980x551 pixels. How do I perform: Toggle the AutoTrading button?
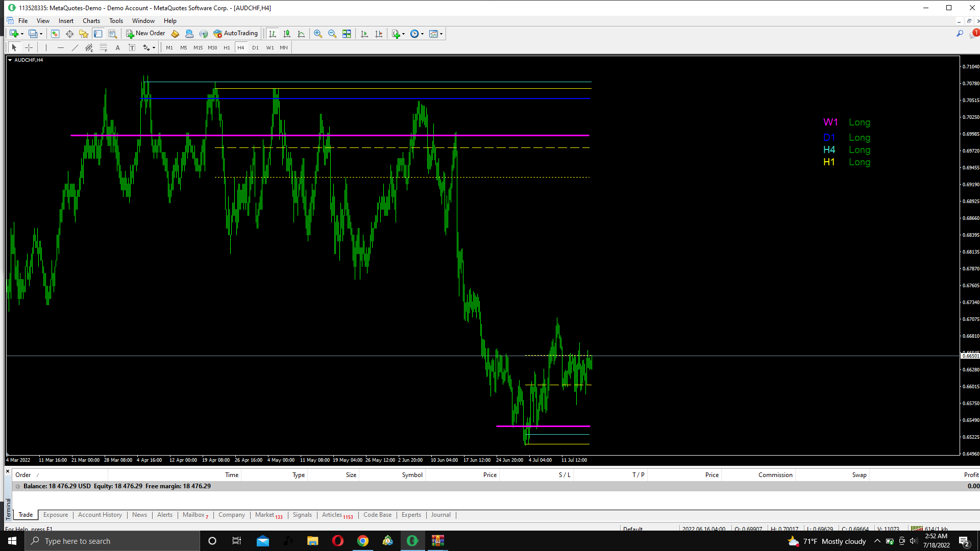pyautogui.click(x=236, y=34)
